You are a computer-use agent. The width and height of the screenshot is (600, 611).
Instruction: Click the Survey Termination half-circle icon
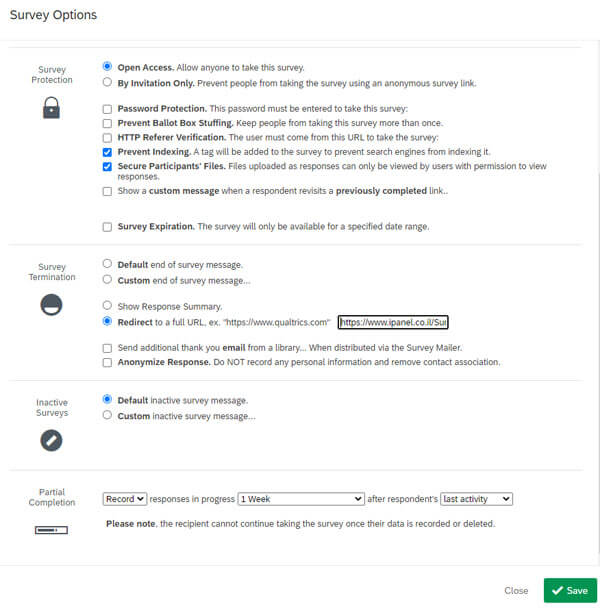[x=51, y=305]
